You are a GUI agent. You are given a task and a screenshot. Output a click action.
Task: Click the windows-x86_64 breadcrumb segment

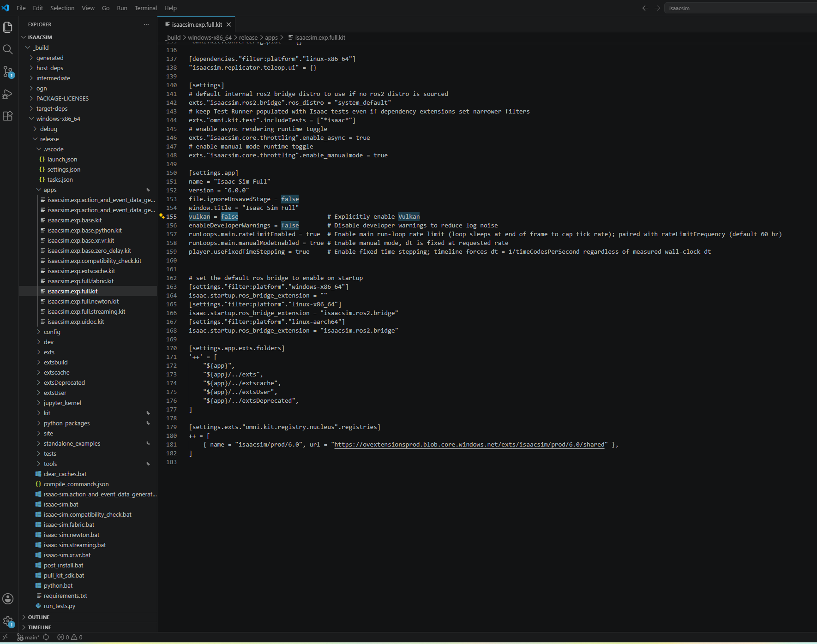point(210,37)
